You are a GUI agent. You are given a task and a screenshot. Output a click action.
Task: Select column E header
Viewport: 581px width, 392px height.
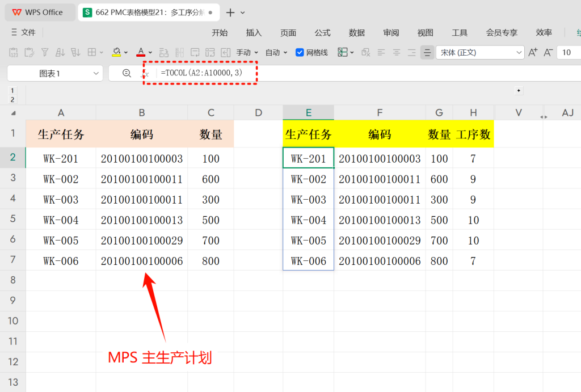point(308,113)
